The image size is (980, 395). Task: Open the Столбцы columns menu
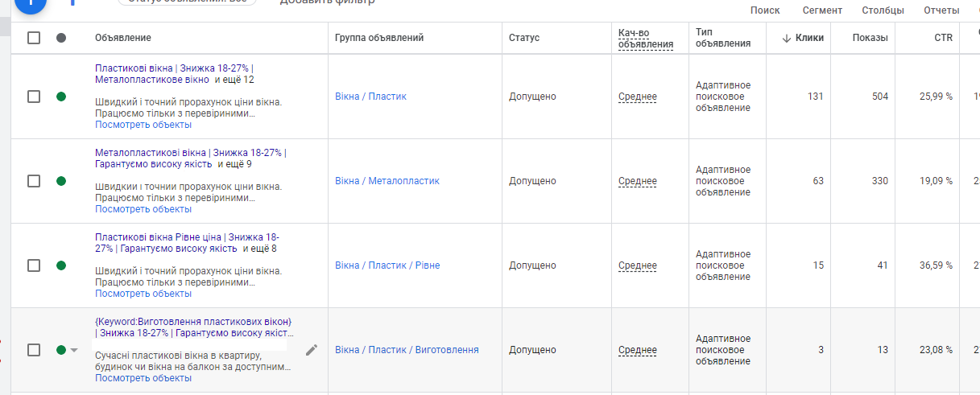pos(883,10)
